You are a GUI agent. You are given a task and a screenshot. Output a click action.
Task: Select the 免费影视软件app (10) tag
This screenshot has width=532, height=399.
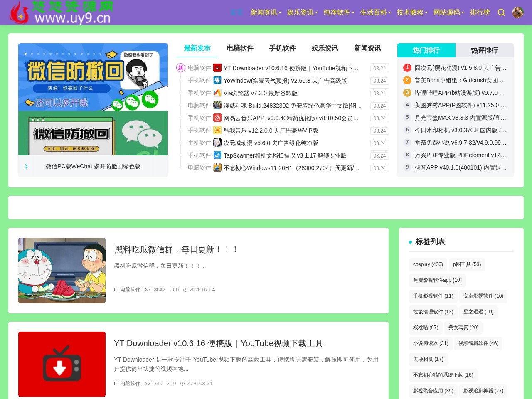tap(437, 280)
